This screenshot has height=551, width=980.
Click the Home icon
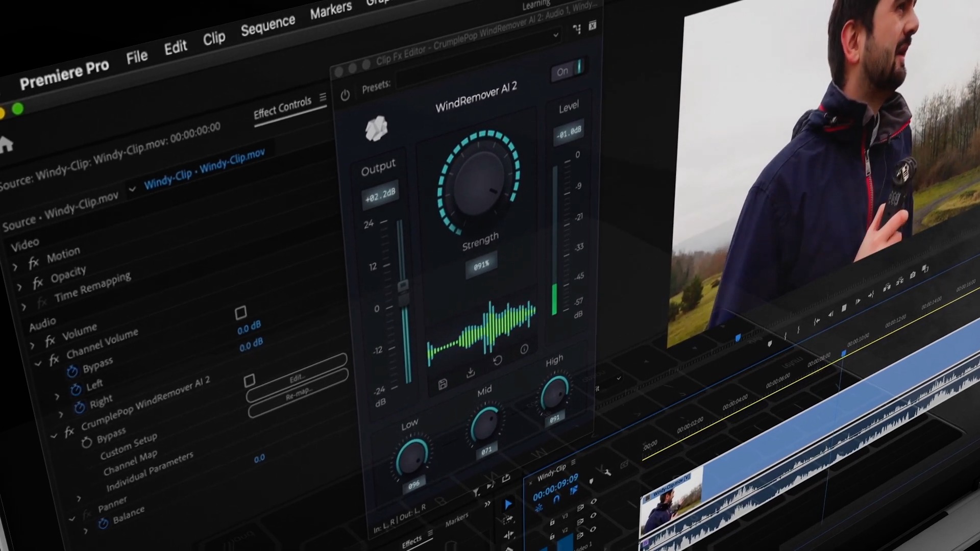tap(6, 145)
